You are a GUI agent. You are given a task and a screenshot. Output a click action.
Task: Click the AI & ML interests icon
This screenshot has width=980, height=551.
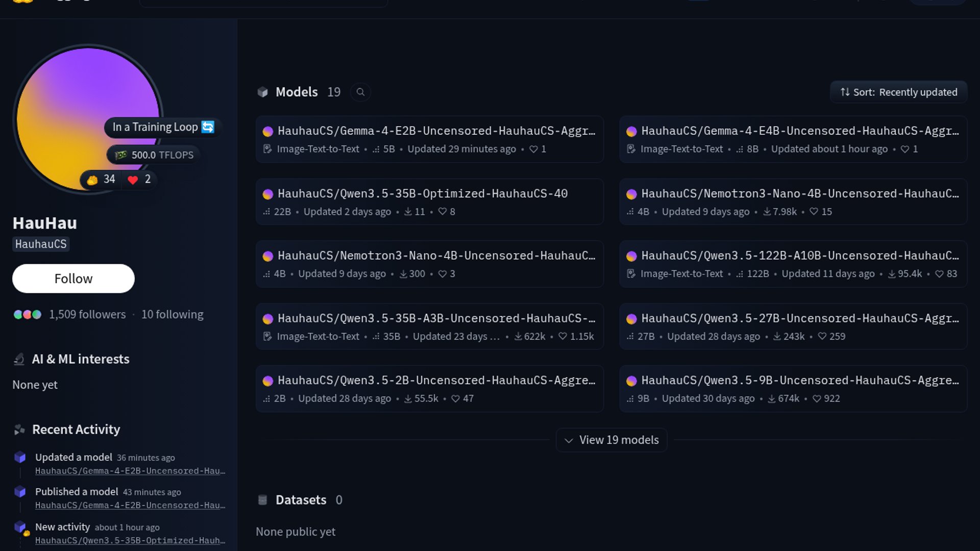tap(19, 359)
